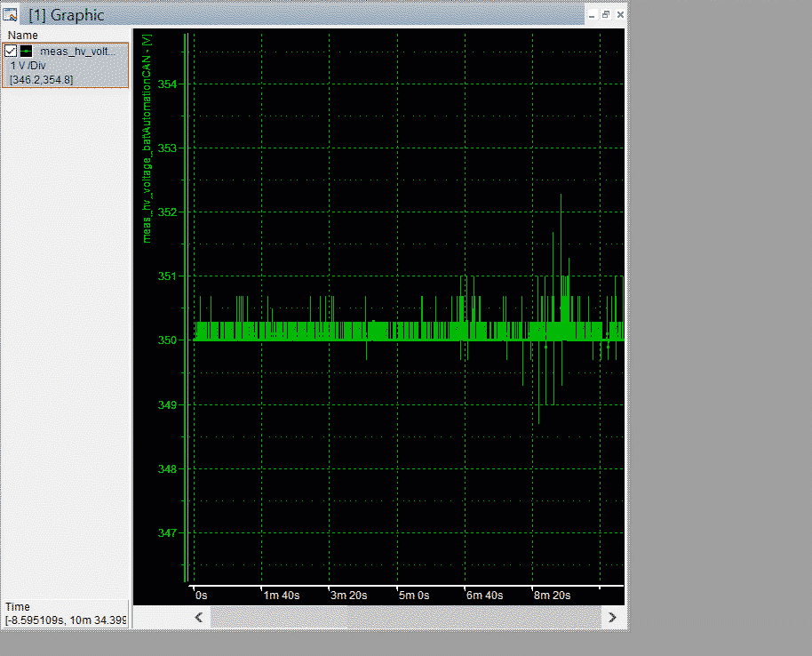Minimize the Graphic window
The width and height of the screenshot is (812, 656).
[592, 15]
